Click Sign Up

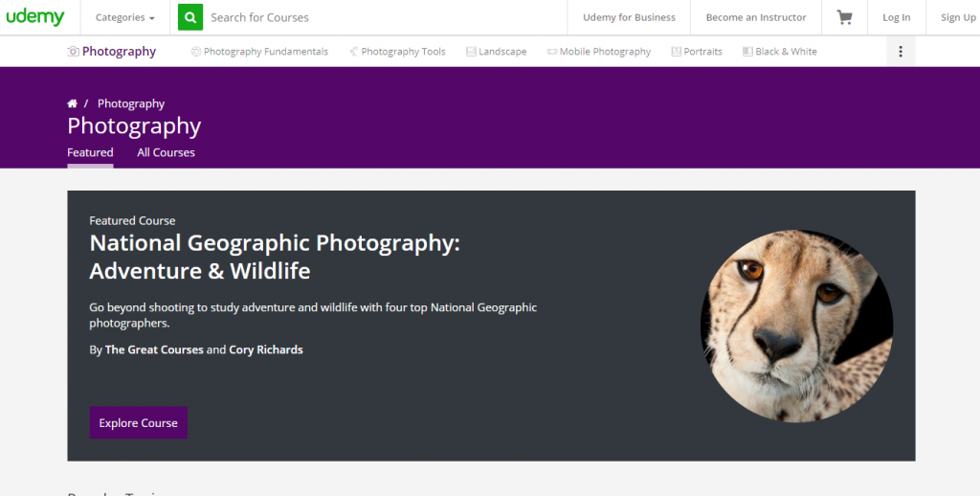[x=958, y=17]
